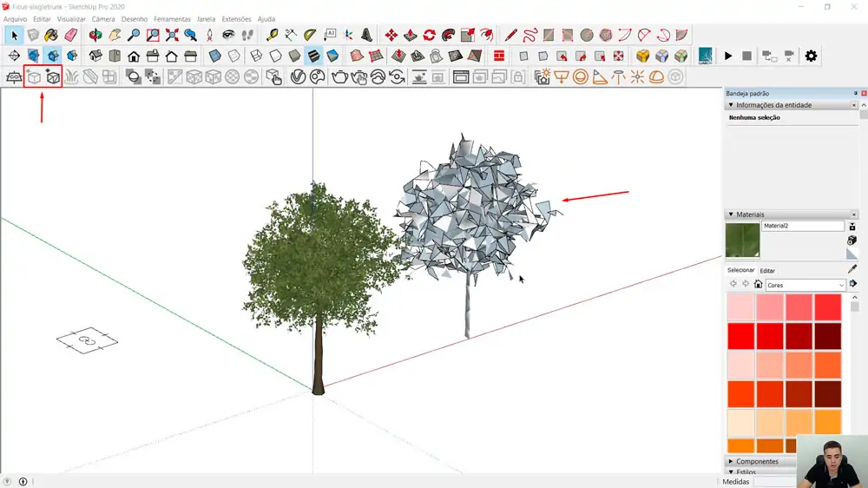
Task: Select the Push/Pull tool
Action: (411, 35)
